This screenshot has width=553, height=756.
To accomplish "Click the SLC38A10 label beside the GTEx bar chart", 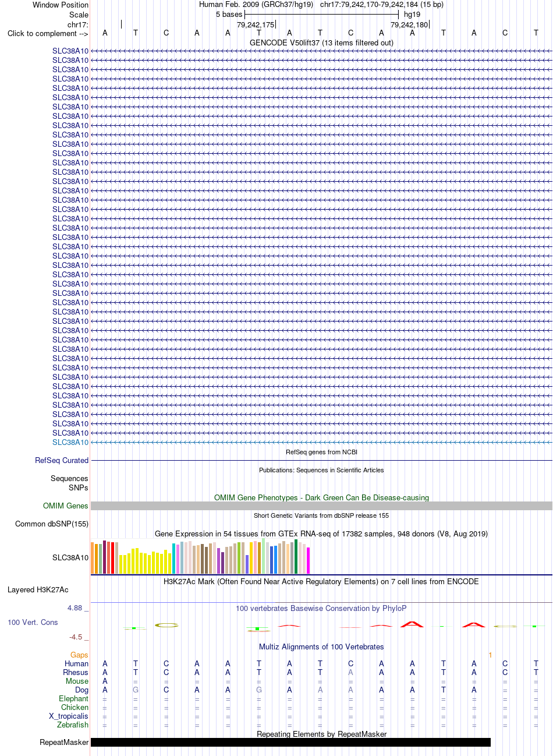I will click(70, 557).
